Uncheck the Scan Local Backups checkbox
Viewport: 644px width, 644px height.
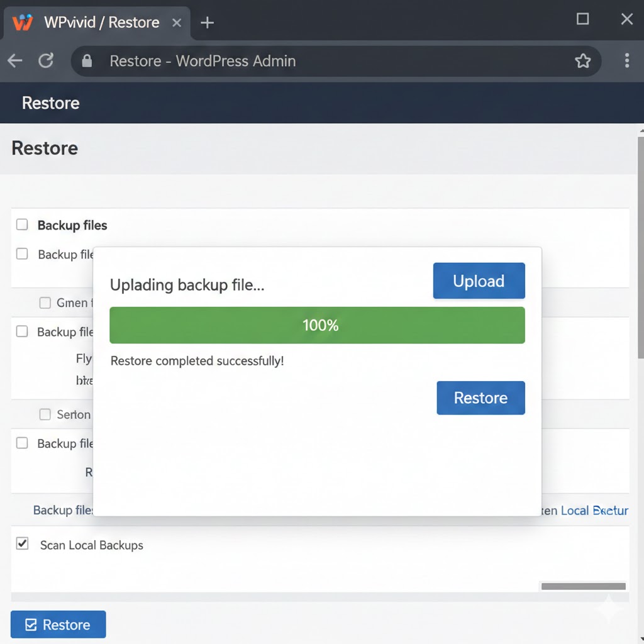point(22,544)
